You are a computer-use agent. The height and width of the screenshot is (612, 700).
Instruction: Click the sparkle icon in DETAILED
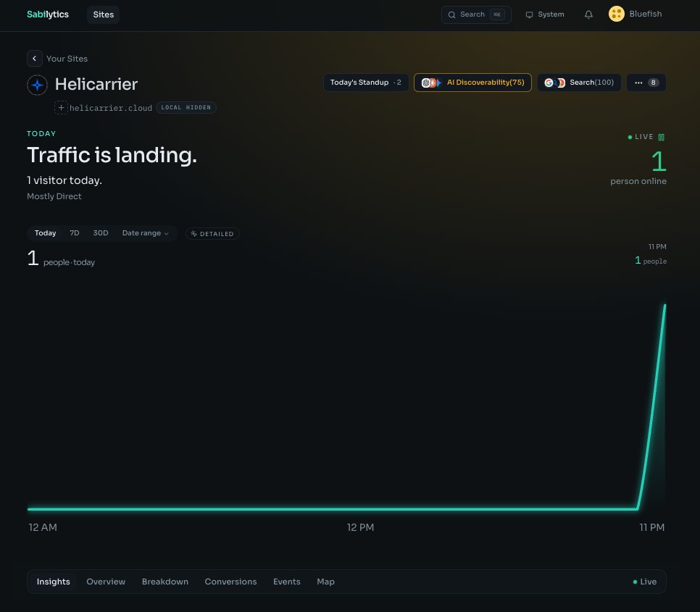point(193,234)
